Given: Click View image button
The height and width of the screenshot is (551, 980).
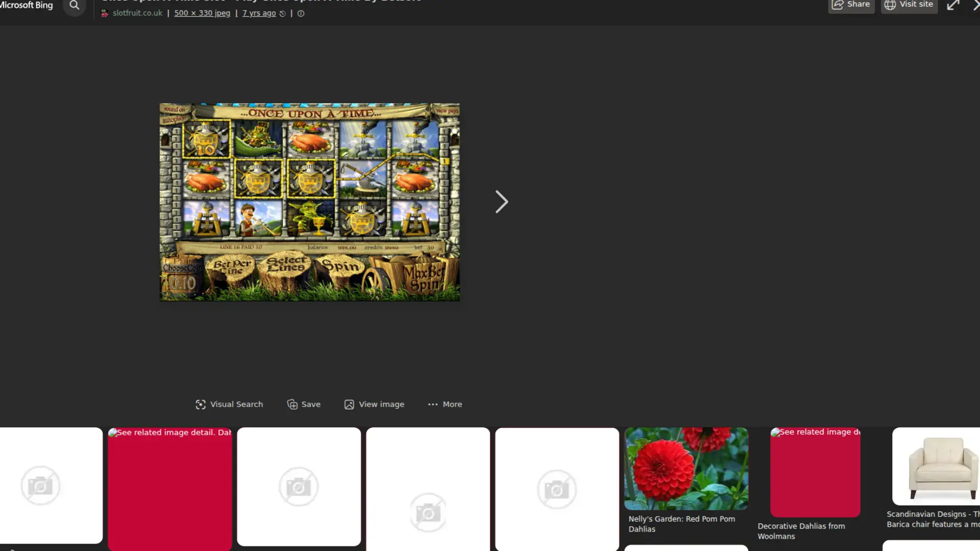Looking at the screenshot, I should [374, 404].
